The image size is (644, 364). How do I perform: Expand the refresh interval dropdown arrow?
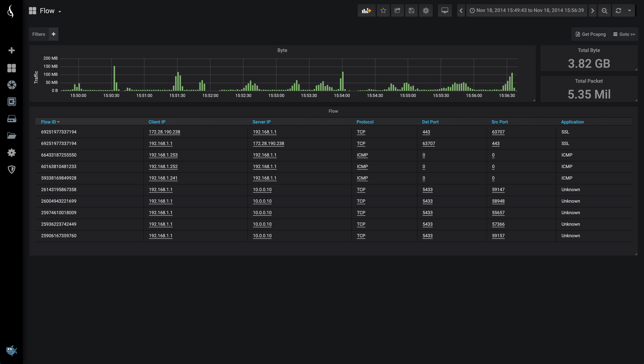click(630, 11)
